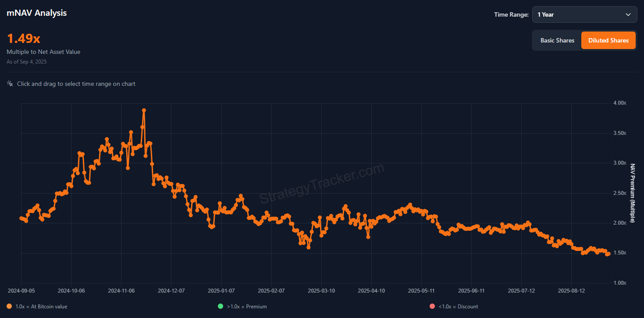The height and width of the screenshot is (318, 644).
Task: Click the red Discount legend dot
Action: [x=433, y=307]
